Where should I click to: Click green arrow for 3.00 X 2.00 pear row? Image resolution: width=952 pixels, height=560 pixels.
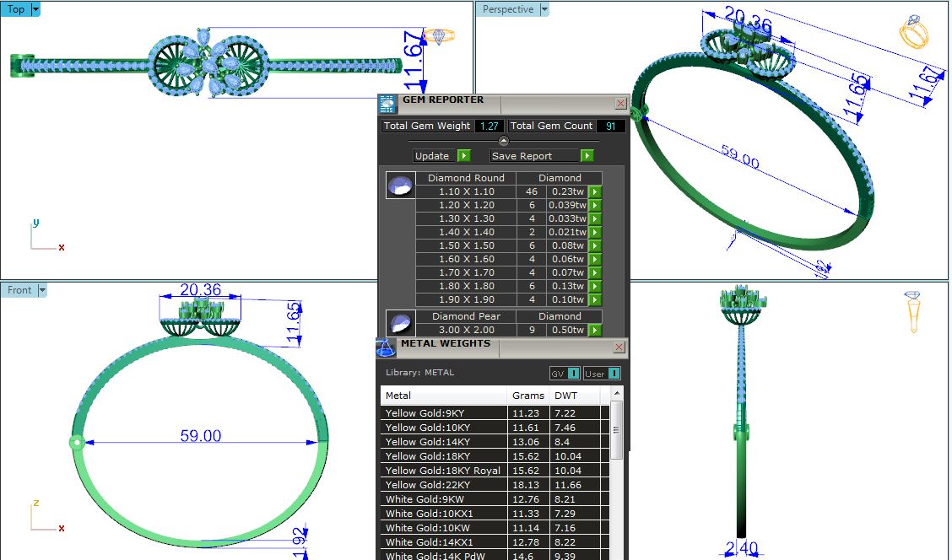[x=595, y=331]
